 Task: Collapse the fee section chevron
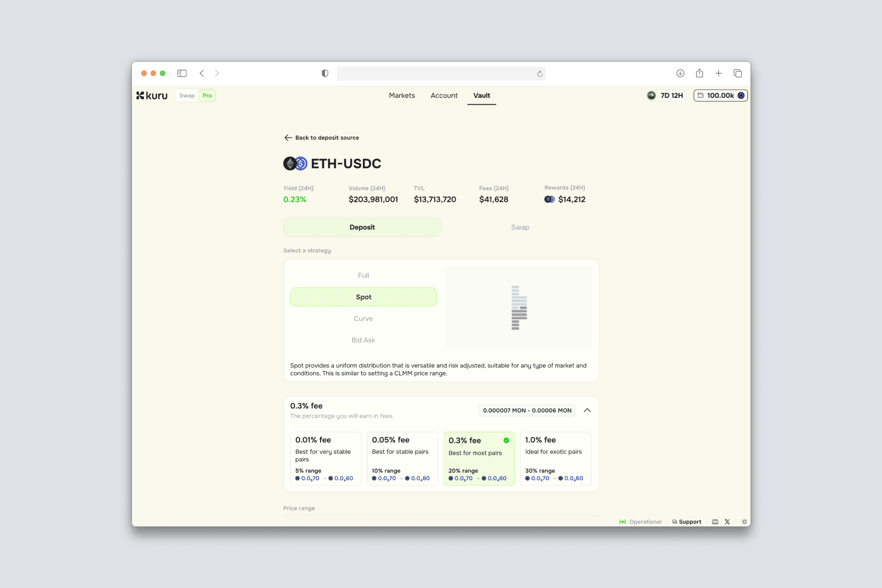587,410
